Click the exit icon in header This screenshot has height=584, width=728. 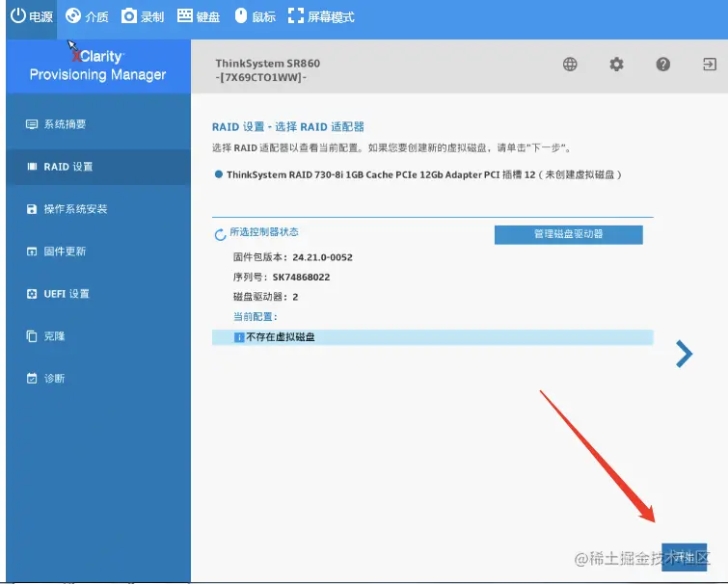point(709,64)
